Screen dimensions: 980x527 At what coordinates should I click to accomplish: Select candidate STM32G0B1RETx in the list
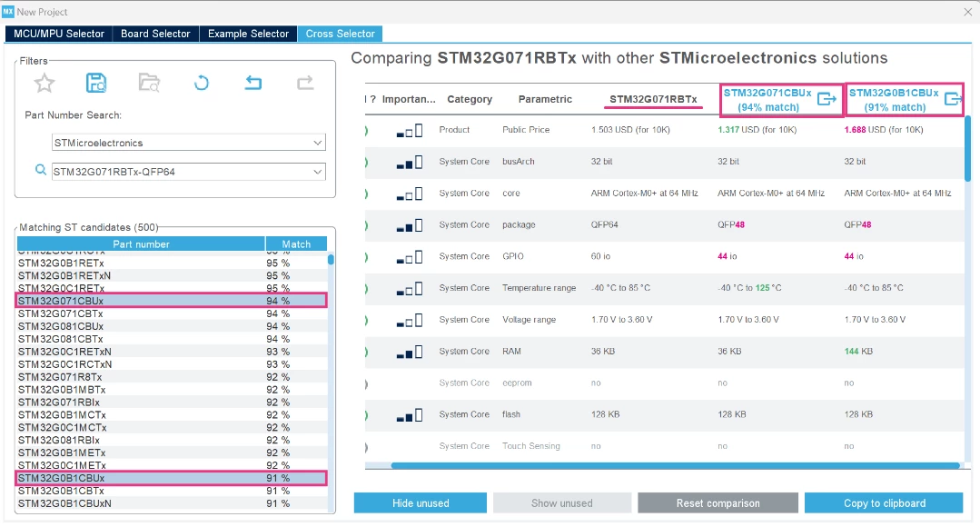point(172,263)
